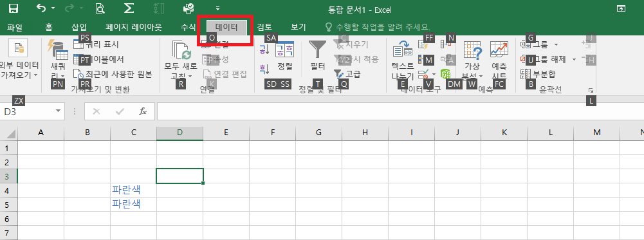Open the 가상 분석 what-if dropdown
The width and height of the screenshot is (644, 240).
[x=472, y=60]
